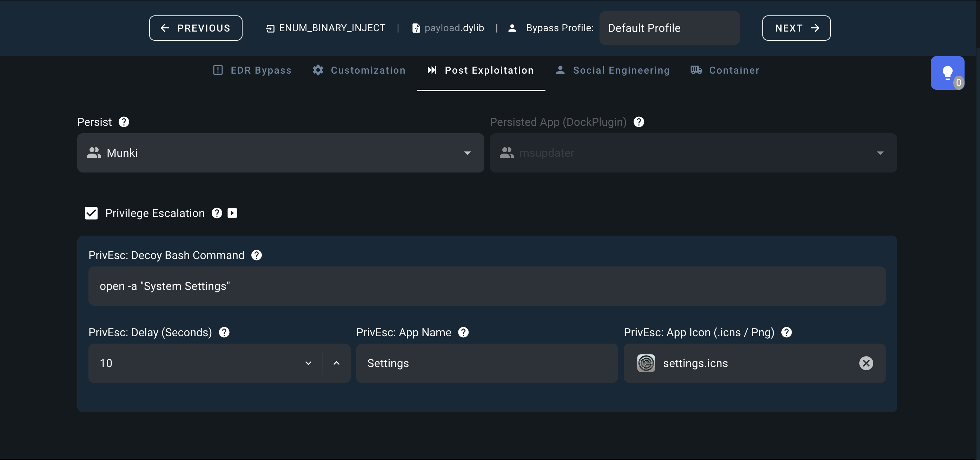Click the lightbulb hints icon

tap(947, 73)
